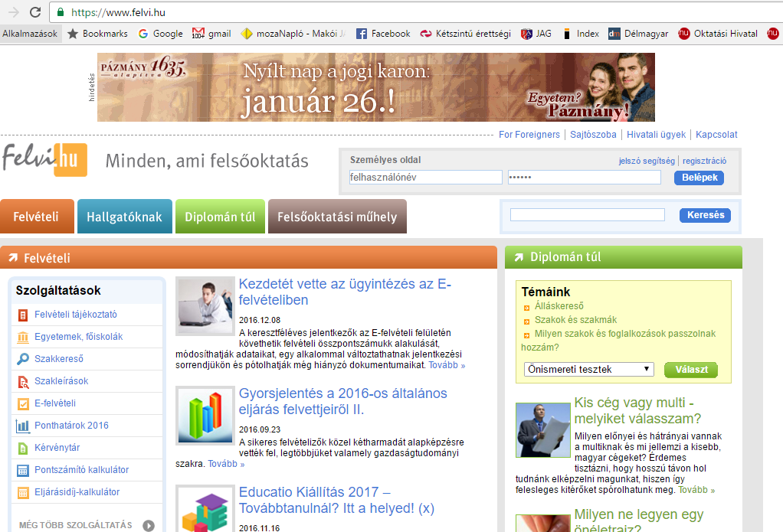Open the Educatio Kiállítás 2017 headline

336,500
